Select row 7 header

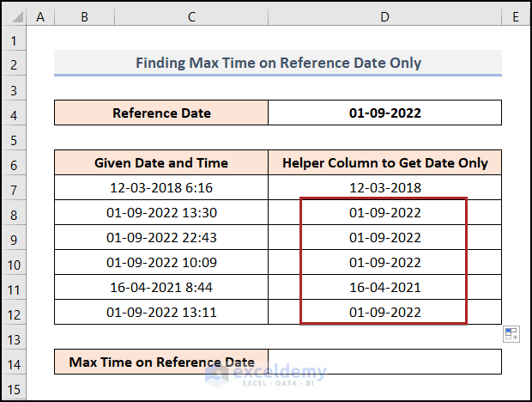tap(16, 188)
